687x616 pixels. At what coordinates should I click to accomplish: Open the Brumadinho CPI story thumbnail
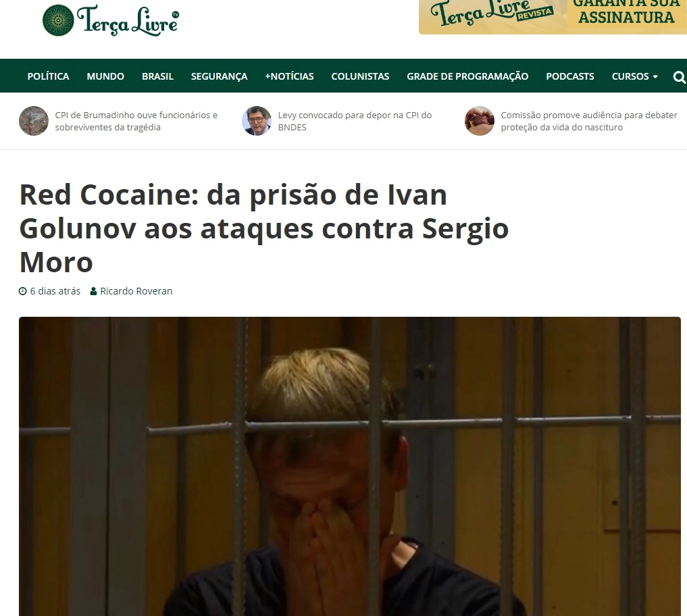pyautogui.click(x=34, y=121)
